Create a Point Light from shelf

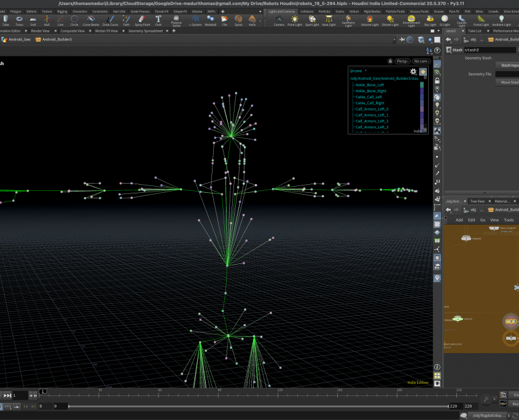pyautogui.click(x=295, y=20)
